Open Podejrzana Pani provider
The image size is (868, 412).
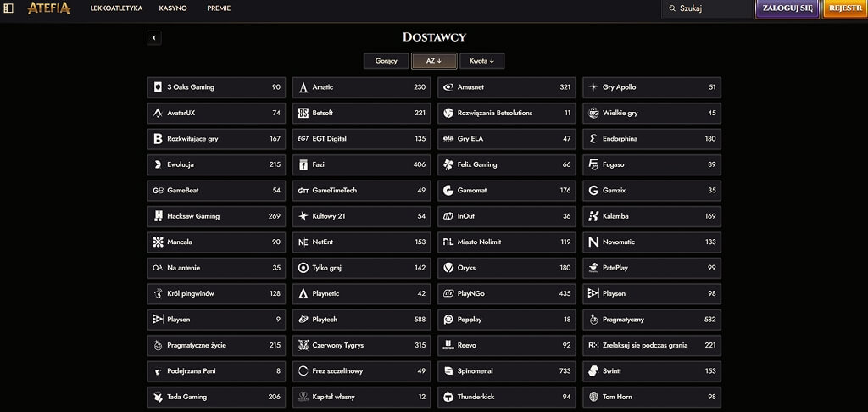[x=216, y=371]
